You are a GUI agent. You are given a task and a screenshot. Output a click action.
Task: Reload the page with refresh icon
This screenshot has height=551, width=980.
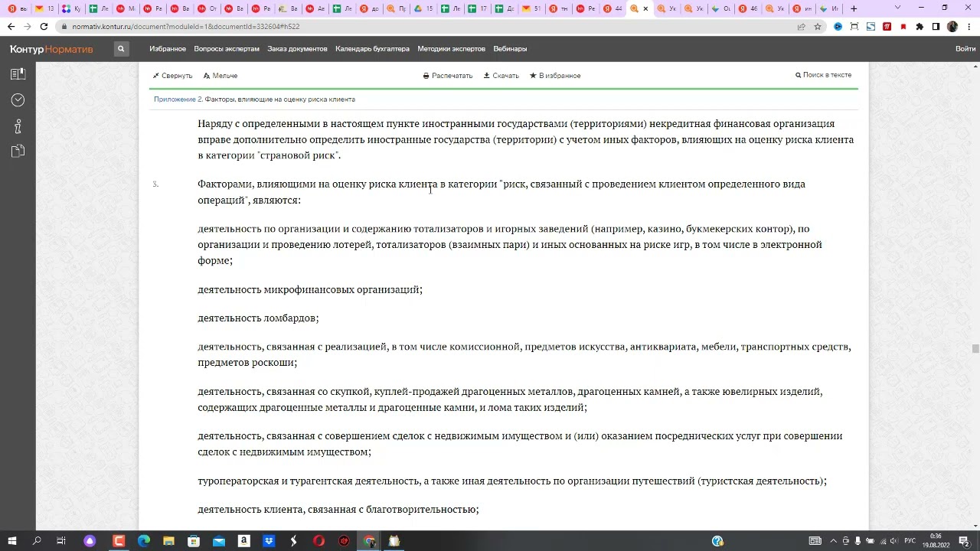pos(44,26)
